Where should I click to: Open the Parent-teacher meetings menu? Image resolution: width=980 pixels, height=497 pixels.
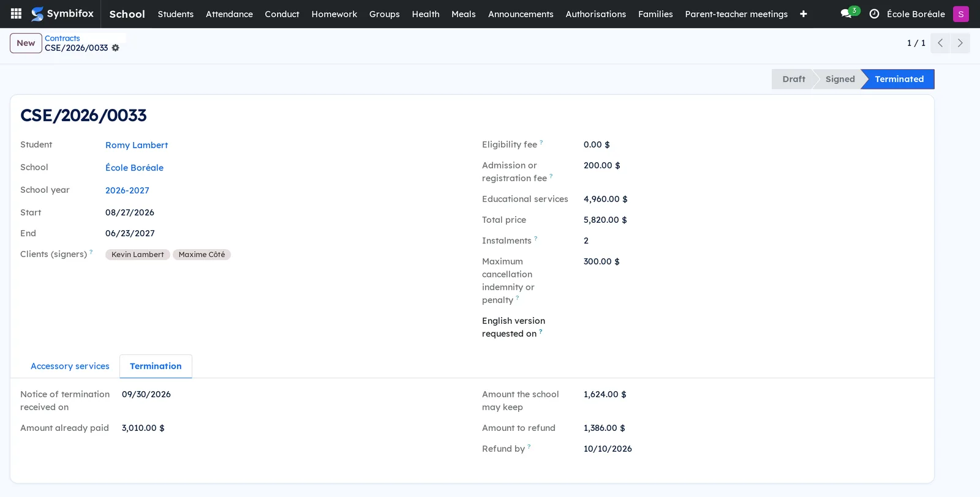click(736, 13)
